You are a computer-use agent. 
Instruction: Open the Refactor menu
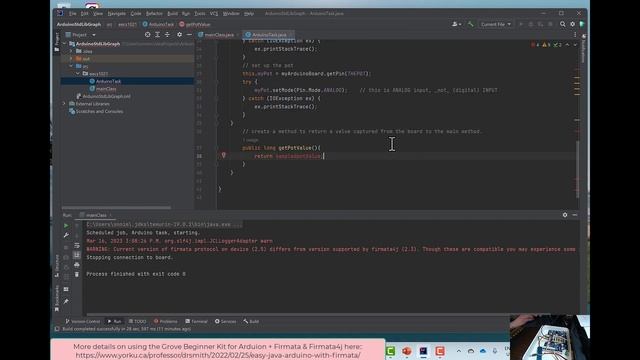154,13
